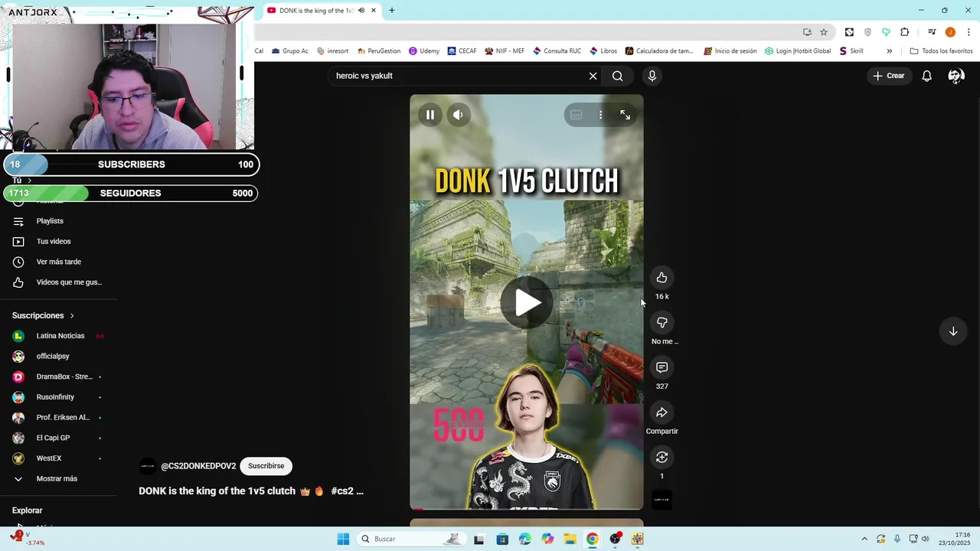
Task: Toggle captions on the Shorts player
Action: pyautogui.click(x=577, y=115)
